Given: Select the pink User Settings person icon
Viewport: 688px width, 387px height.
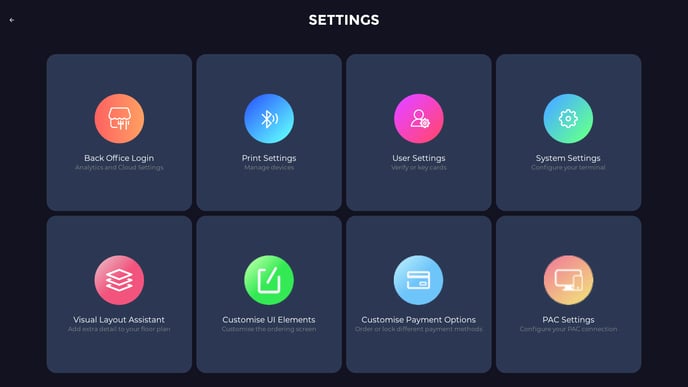Looking at the screenshot, I should point(419,118).
